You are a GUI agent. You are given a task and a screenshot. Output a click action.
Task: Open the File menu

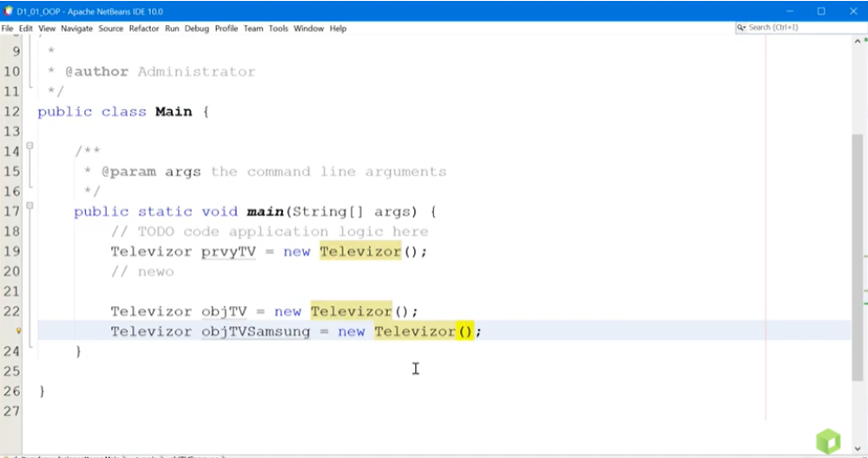[x=7, y=29]
